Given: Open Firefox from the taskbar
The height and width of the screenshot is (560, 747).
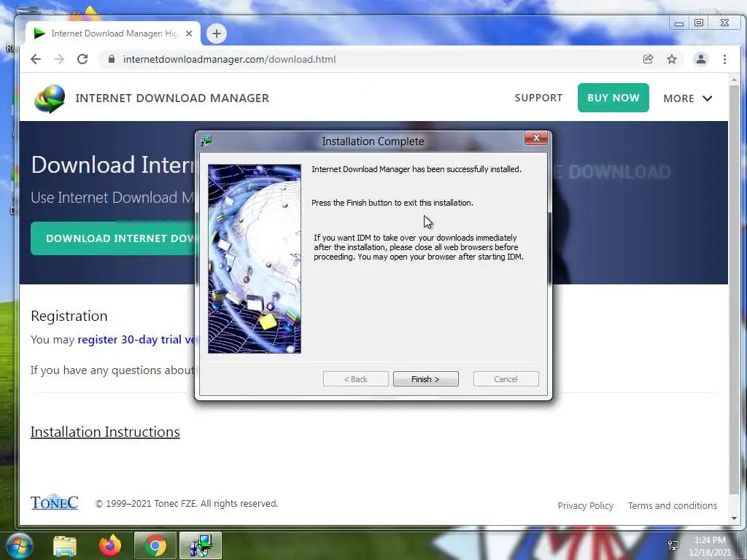Looking at the screenshot, I should pyautogui.click(x=110, y=545).
